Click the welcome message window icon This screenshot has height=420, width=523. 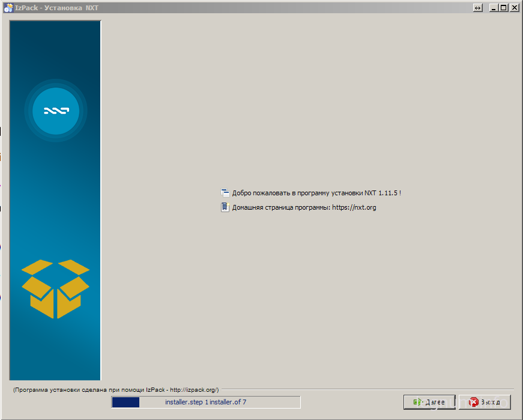pos(225,193)
